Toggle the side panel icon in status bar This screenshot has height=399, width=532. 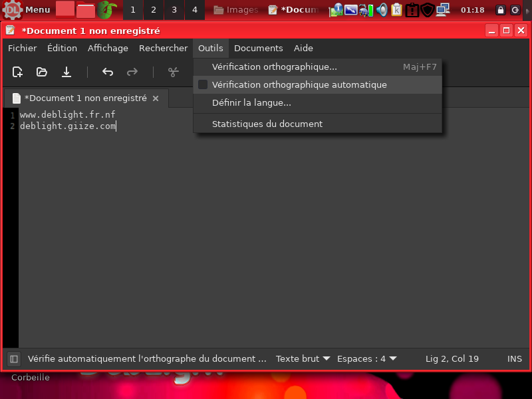(x=13, y=359)
